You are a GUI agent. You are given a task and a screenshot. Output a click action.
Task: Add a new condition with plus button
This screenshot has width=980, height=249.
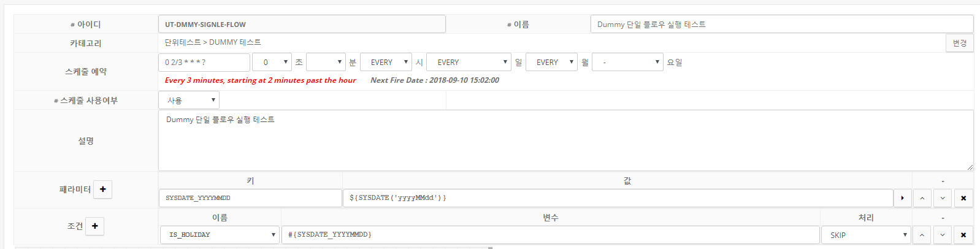point(95,226)
